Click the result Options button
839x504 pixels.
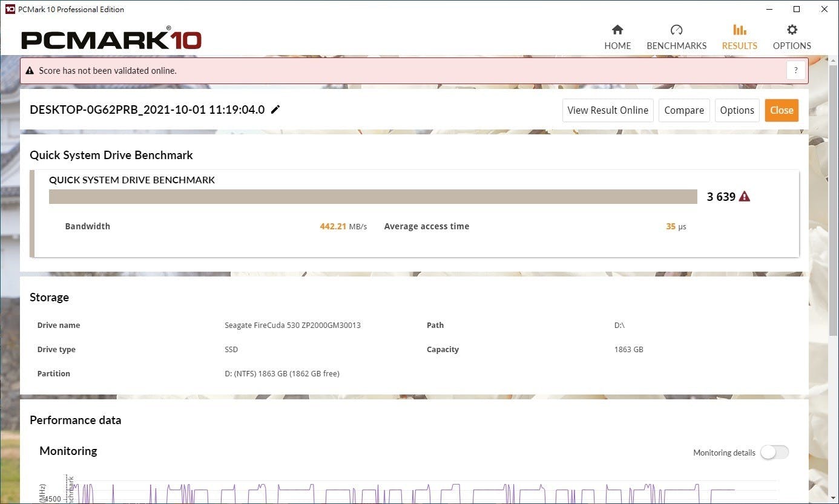(x=737, y=110)
